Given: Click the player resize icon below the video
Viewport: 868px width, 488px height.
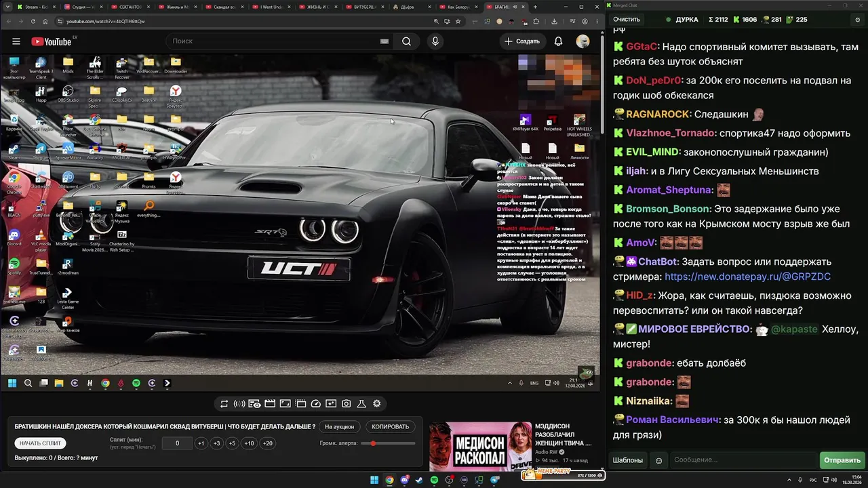Looking at the screenshot, I should click(x=285, y=404).
